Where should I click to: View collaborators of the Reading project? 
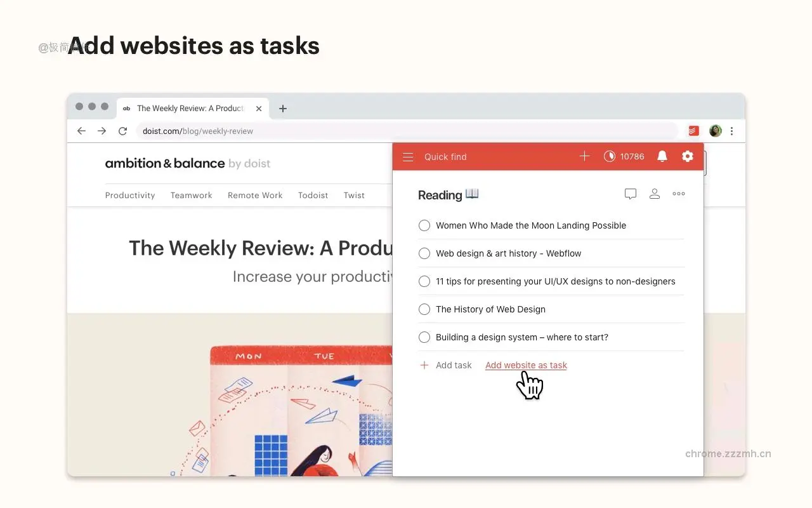click(x=655, y=194)
